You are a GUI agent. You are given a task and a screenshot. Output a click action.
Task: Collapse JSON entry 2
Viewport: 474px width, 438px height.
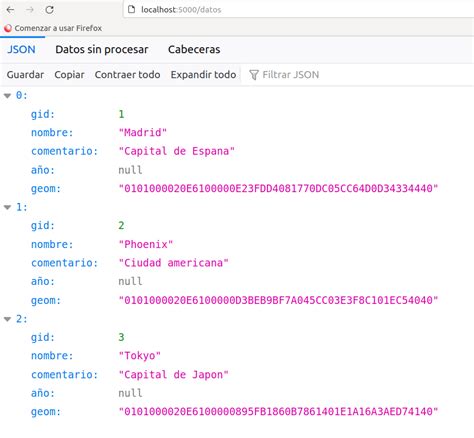(7, 319)
